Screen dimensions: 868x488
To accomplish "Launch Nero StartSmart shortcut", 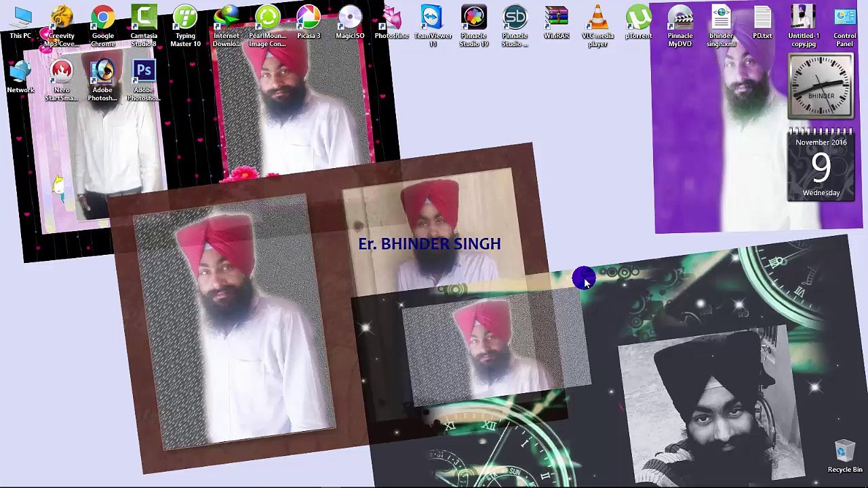I will coord(61,81).
